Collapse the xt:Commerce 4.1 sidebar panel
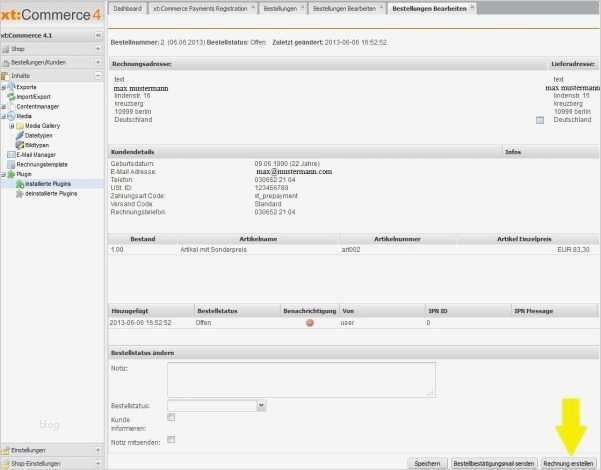The height and width of the screenshot is (470, 601). point(98,35)
